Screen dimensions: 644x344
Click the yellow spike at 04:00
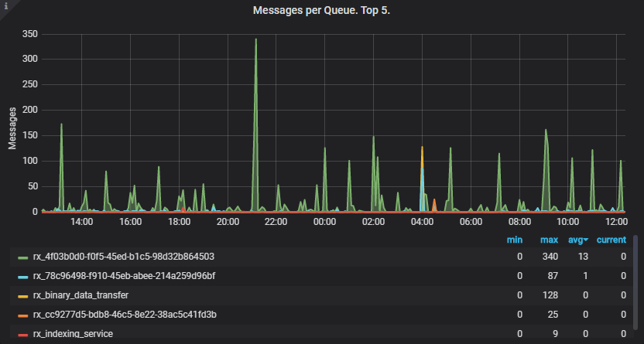click(422, 149)
